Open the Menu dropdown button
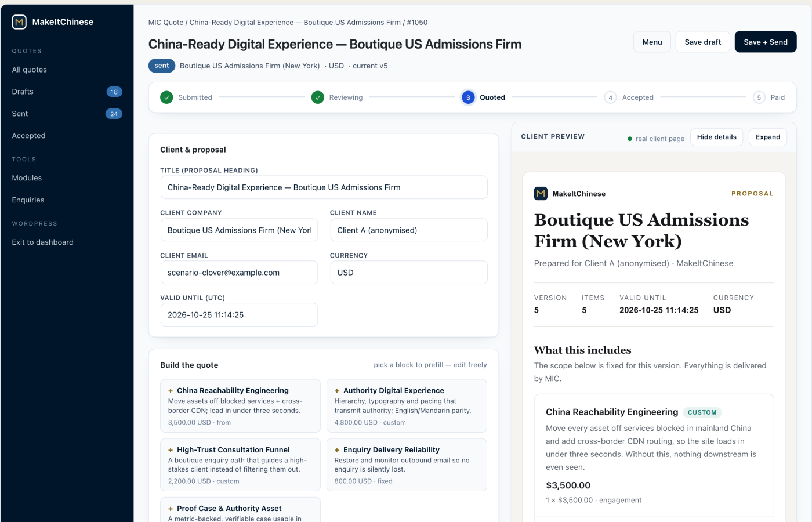812x522 pixels. tap(652, 42)
